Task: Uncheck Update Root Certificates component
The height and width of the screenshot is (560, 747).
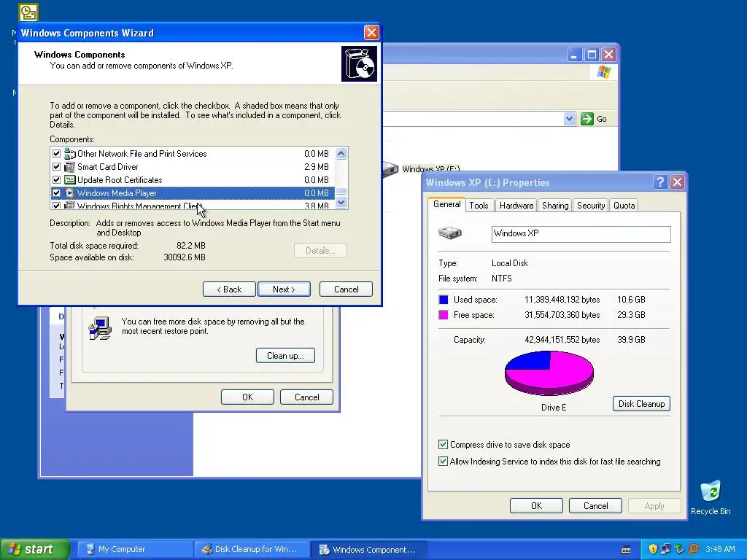Action: point(57,179)
